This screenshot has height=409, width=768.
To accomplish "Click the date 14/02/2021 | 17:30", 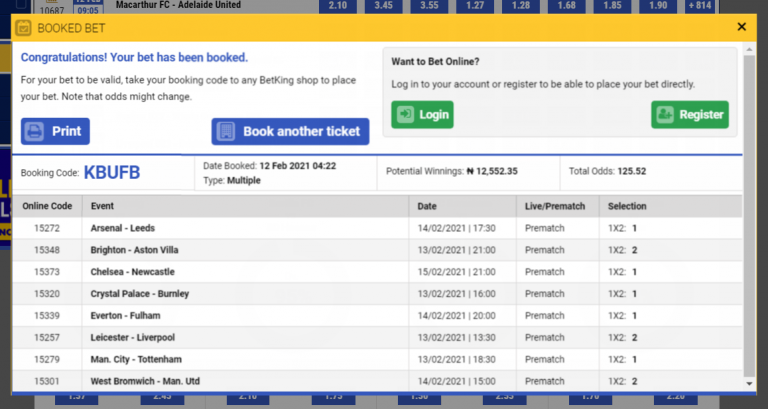I will coord(456,228).
